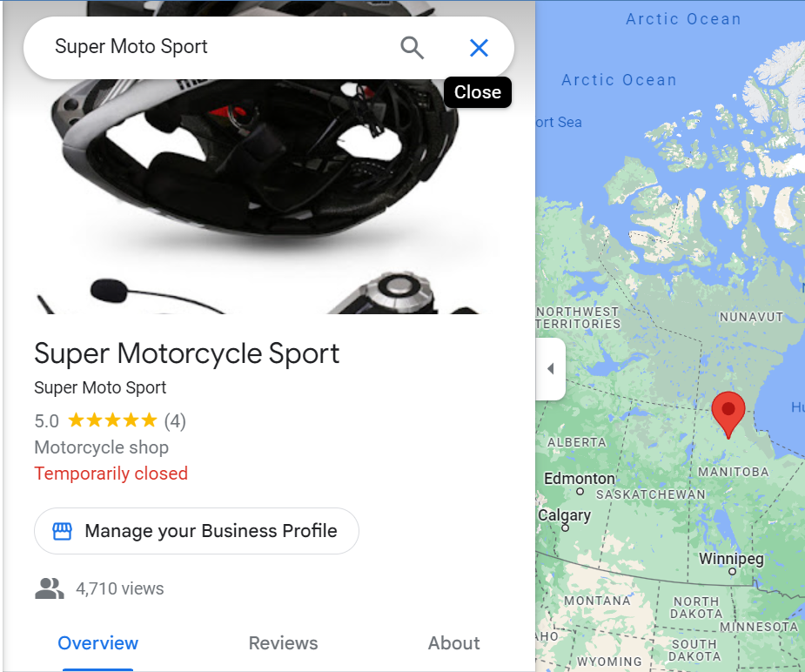Open Manage your Business Profile
Image resolution: width=805 pixels, height=672 pixels.
pos(197,531)
